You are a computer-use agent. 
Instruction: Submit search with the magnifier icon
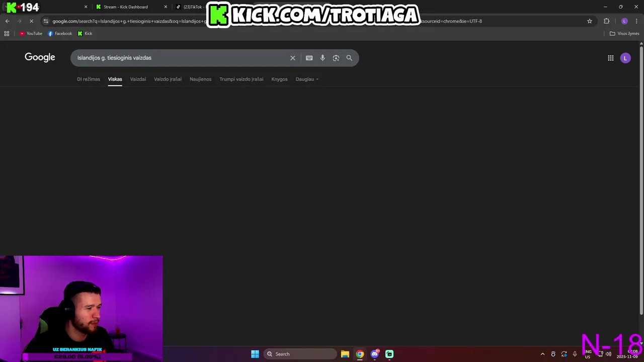click(349, 58)
